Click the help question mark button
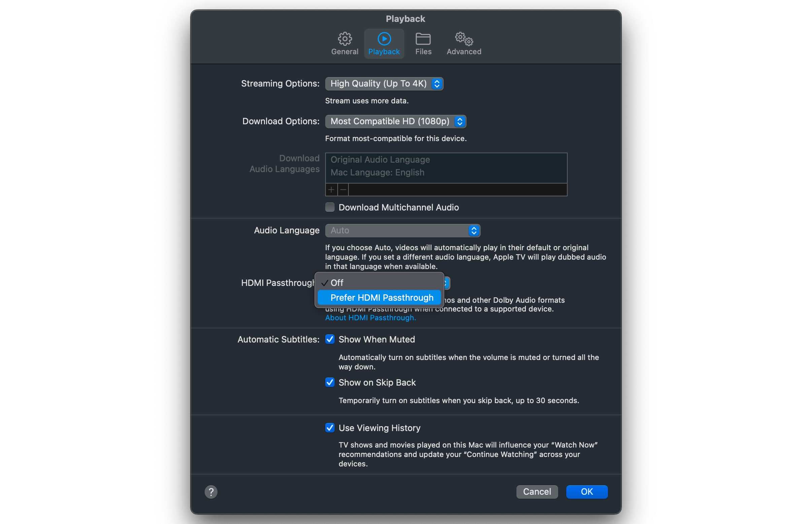812x524 pixels. [211, 492]
